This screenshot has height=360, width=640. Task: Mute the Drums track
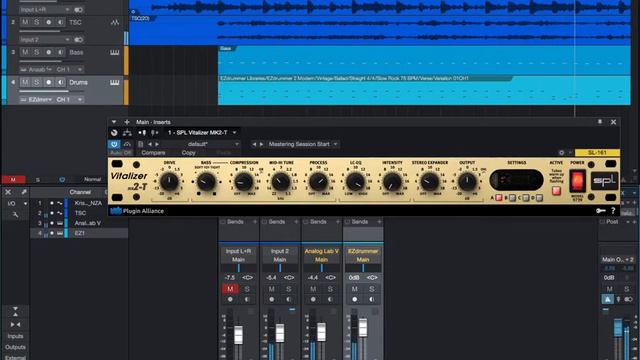pyautogui.click(x=25, y=82)
